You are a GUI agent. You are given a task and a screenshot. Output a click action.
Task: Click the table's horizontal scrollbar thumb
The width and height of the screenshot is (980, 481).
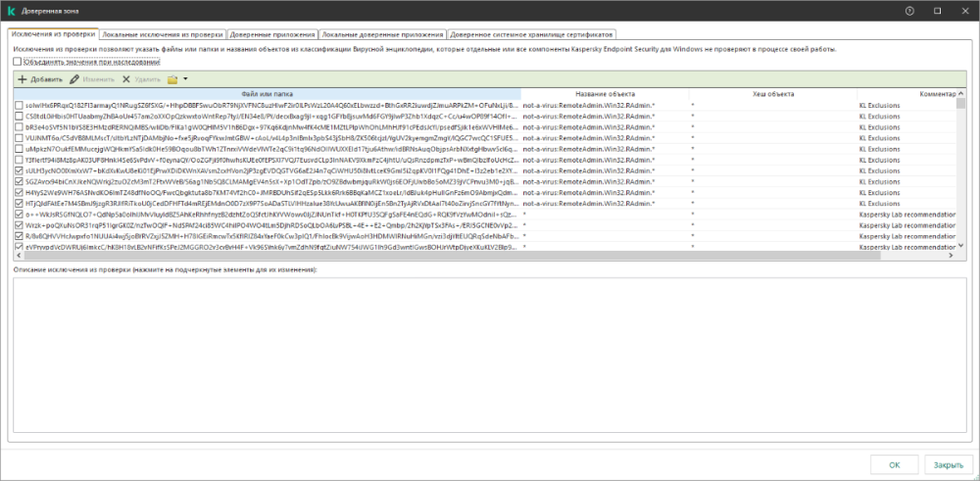[x=451, y=256]
